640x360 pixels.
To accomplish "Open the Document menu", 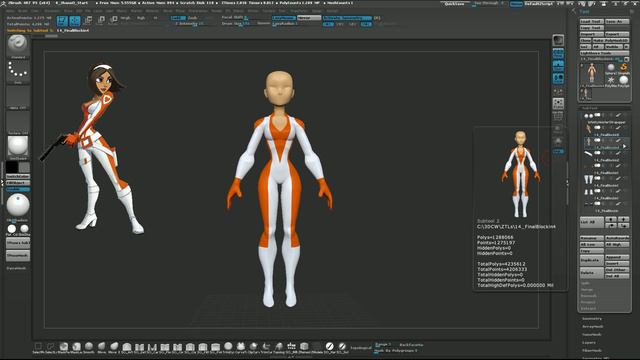I will tap(52, 11).
